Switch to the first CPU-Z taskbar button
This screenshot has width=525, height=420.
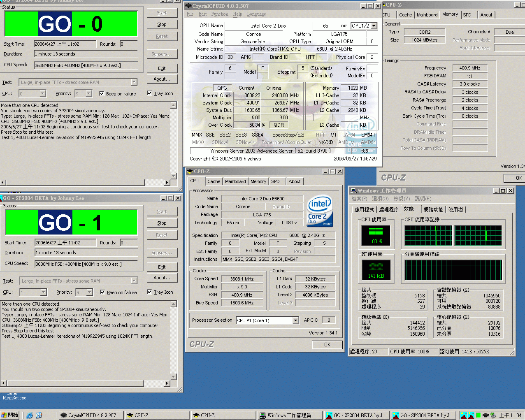(157, 415)
